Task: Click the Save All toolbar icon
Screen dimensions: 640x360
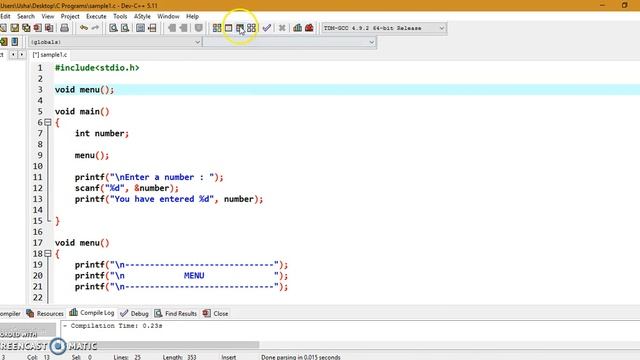Action: [26, 28]
